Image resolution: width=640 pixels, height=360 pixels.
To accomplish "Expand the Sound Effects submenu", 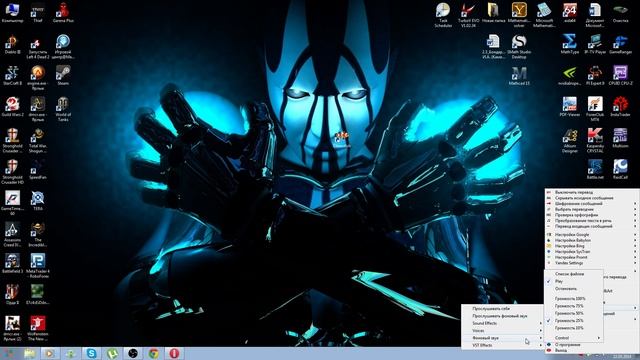I will pyautogui.click(x=502, y=323).
